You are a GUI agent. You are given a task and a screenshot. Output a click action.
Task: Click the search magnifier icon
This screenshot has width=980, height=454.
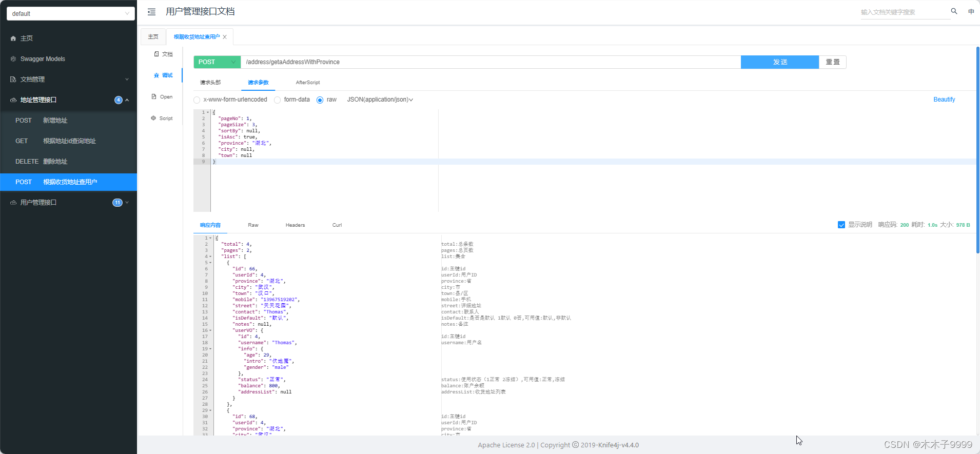(x=954, y=11)
